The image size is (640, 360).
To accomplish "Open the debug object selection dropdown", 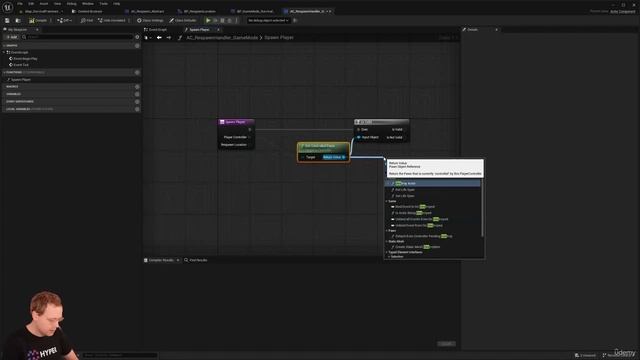I will (x=268, y=20).
